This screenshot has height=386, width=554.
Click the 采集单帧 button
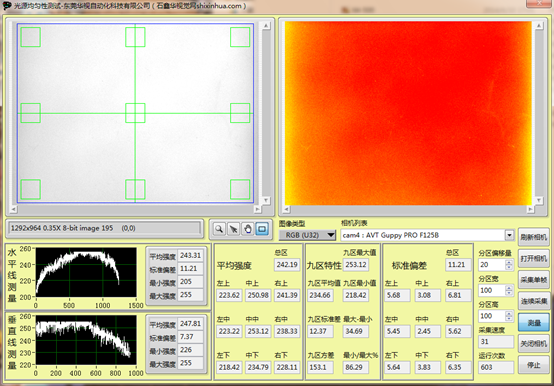tap(534, 280)
